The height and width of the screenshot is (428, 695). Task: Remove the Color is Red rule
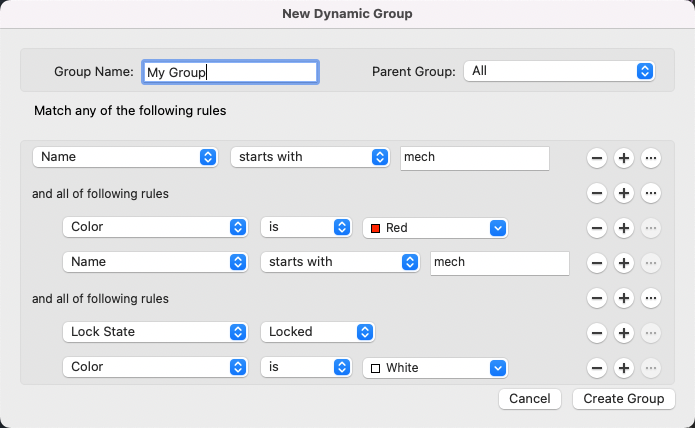point(596,228)
